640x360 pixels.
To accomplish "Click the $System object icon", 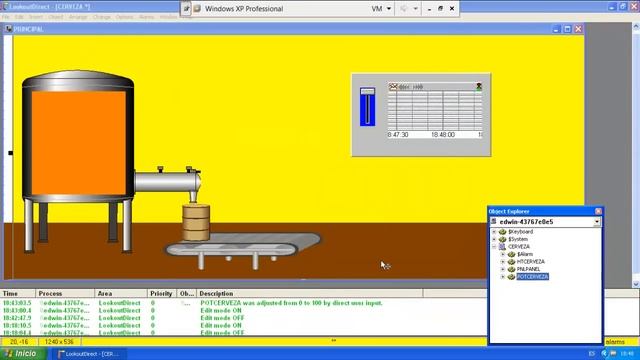I will coord(502,239).
